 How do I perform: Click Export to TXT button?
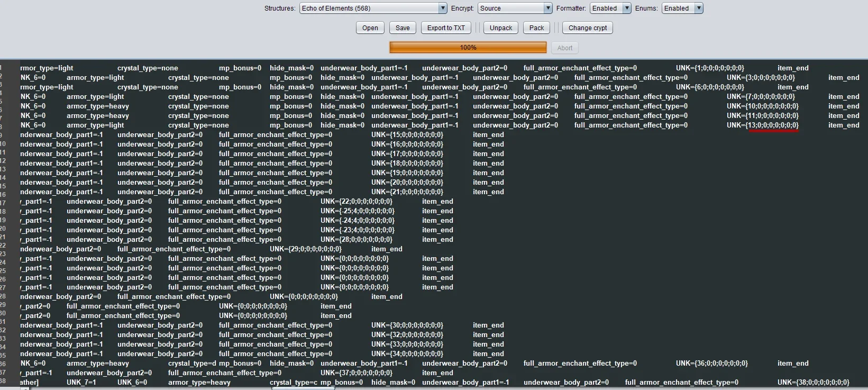(x=446, y=28)
